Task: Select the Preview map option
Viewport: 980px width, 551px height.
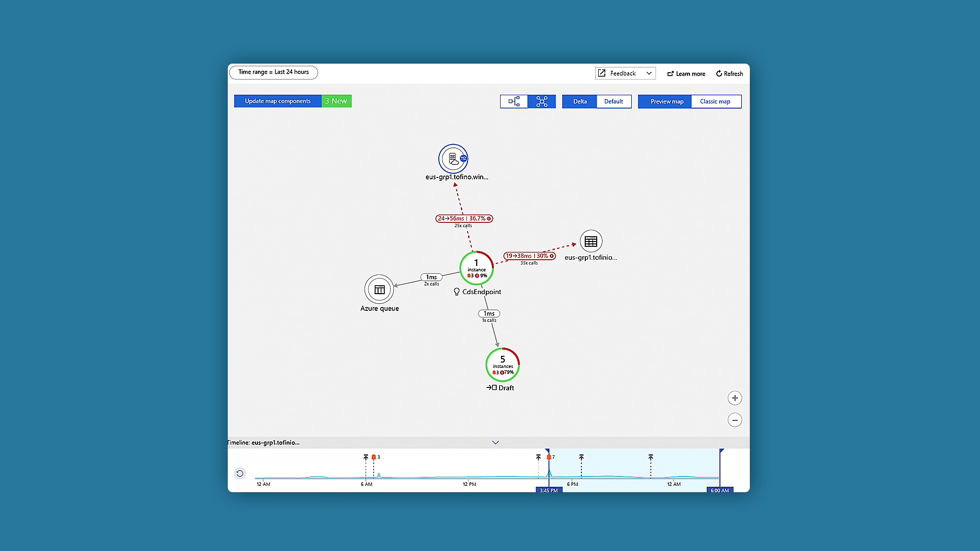Action: point(667,101)
